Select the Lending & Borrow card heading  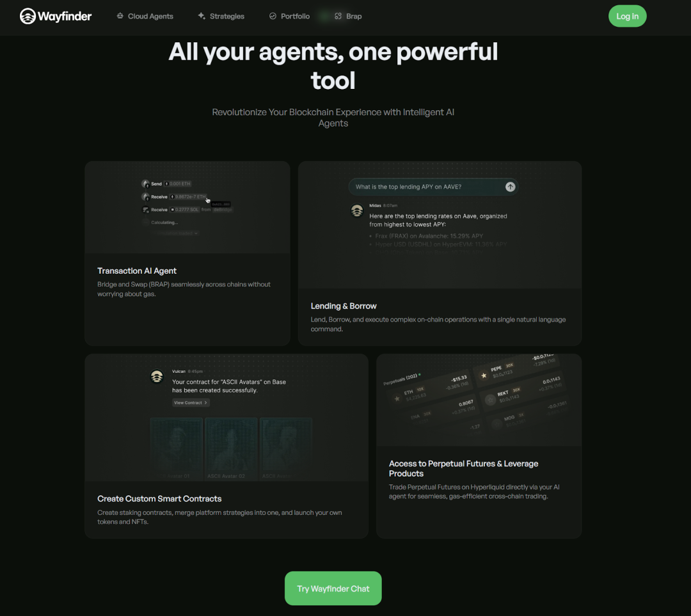point(344,306)
